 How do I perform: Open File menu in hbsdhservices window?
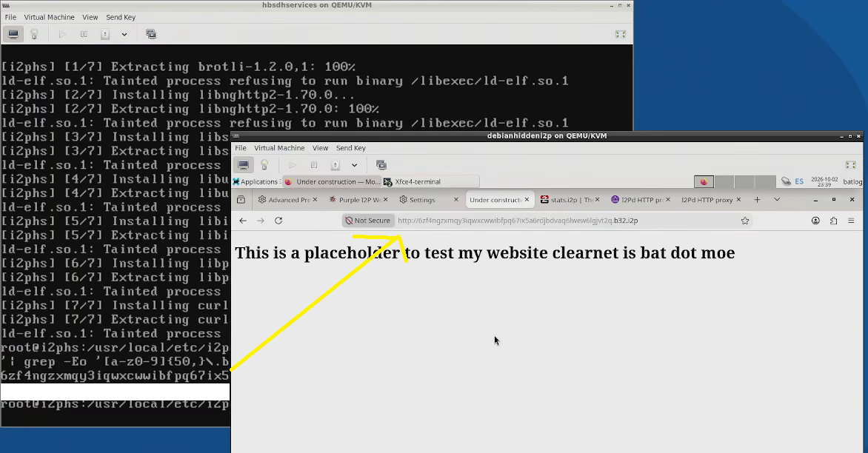(10, 17)
